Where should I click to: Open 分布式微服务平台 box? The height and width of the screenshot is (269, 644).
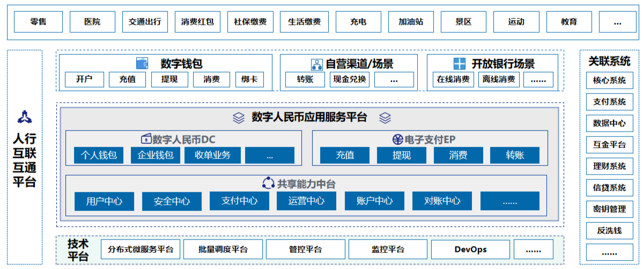tap(140, 249)
